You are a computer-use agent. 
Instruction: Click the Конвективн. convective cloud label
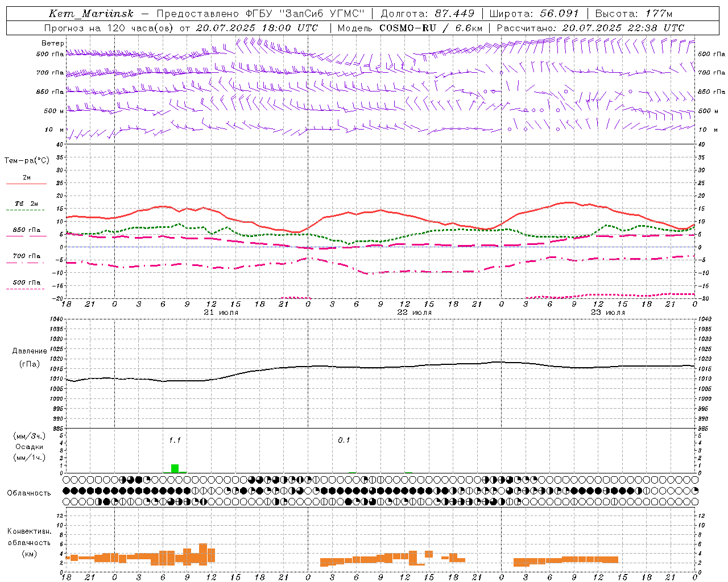click(x=29, y=531)
